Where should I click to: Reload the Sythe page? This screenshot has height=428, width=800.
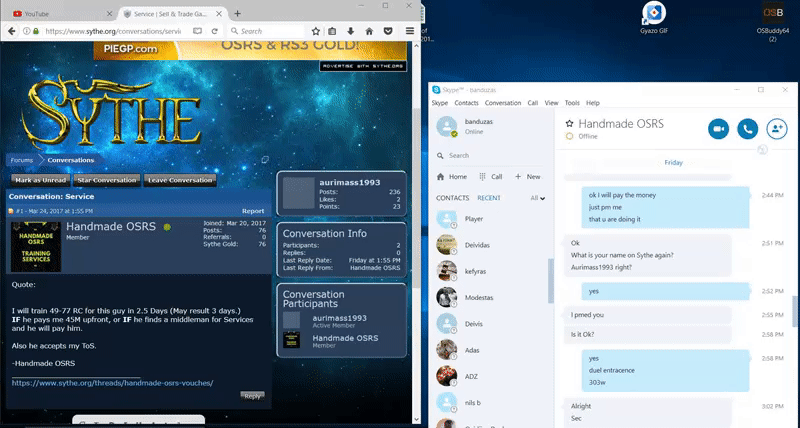215,31
